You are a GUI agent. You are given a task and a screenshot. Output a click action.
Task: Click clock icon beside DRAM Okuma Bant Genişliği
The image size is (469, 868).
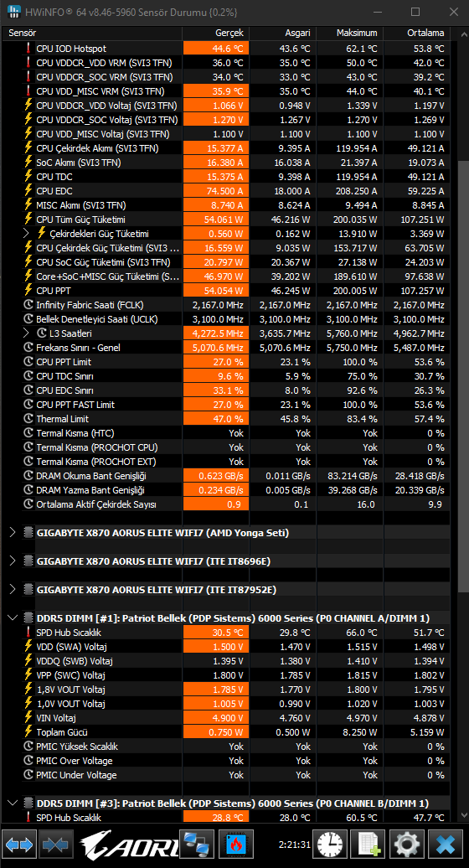pyautogui.click(x=28, y=476)
